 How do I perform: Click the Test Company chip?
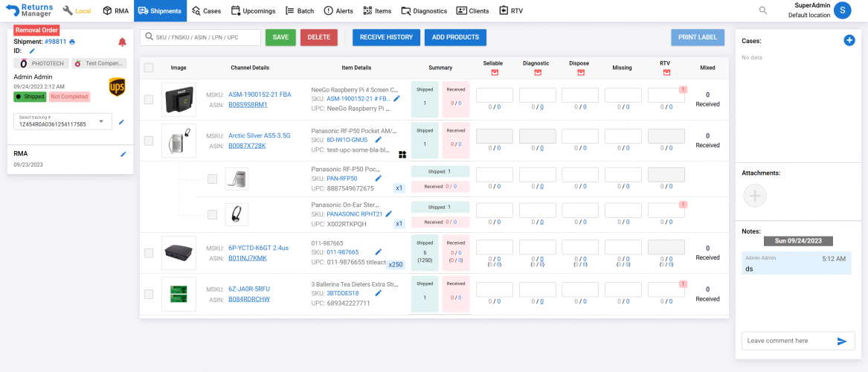coord(100,64)
